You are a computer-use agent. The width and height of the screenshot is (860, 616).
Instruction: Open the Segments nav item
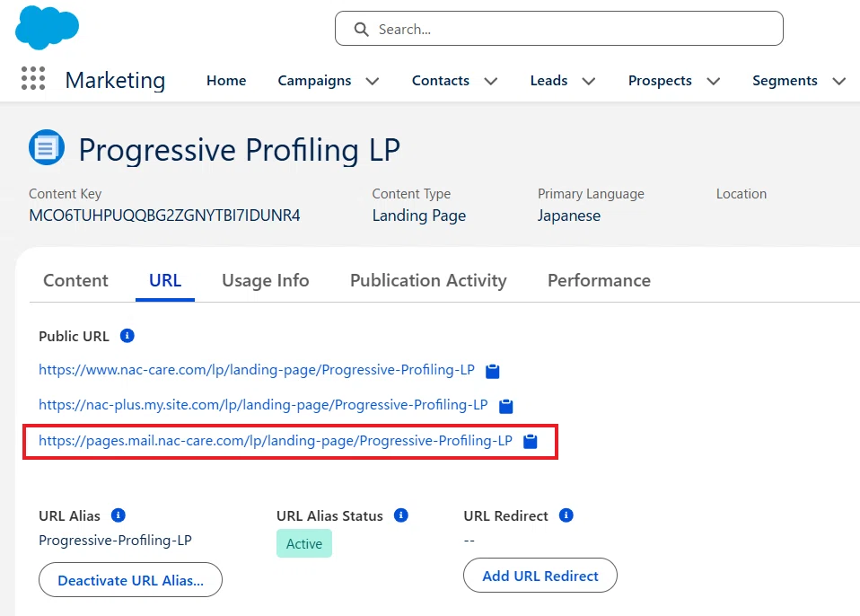pyautogui.click(x=785, y=81)
